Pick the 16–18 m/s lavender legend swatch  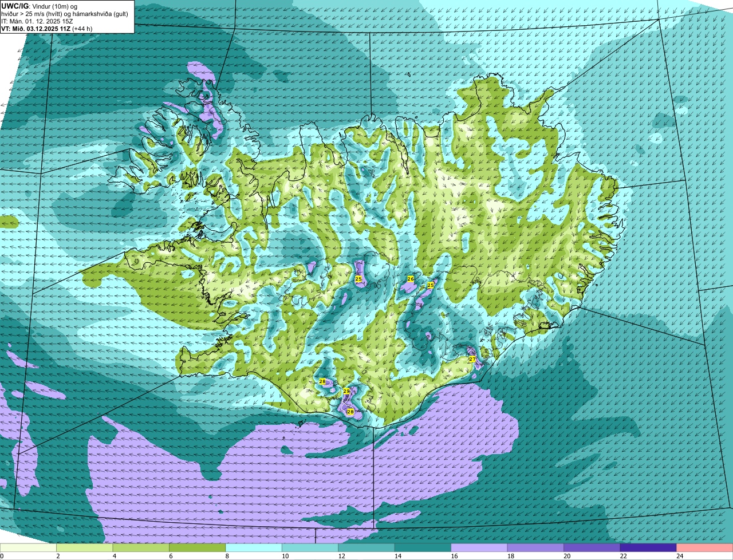tap(479, 547)
